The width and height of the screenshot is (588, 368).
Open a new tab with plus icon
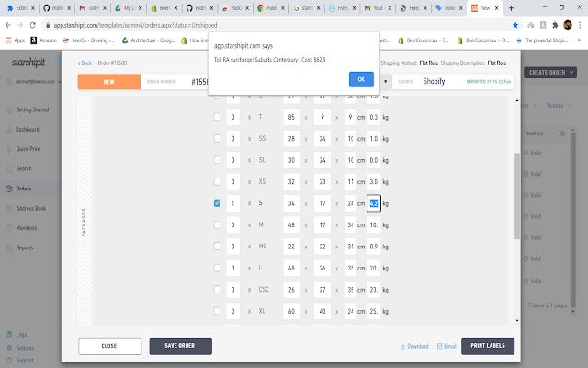[x=511, y=8]
